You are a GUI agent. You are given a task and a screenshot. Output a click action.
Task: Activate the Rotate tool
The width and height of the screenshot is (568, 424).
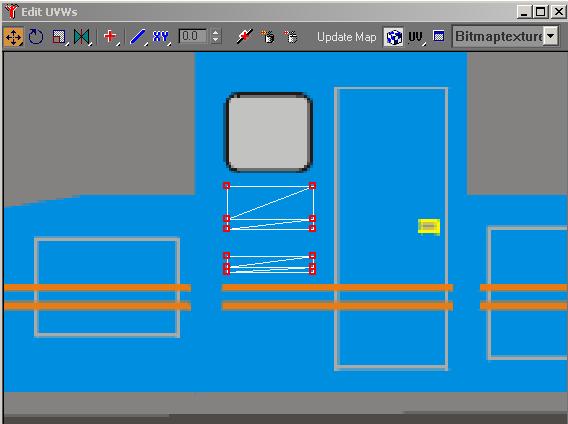click(x=36, y=37)
